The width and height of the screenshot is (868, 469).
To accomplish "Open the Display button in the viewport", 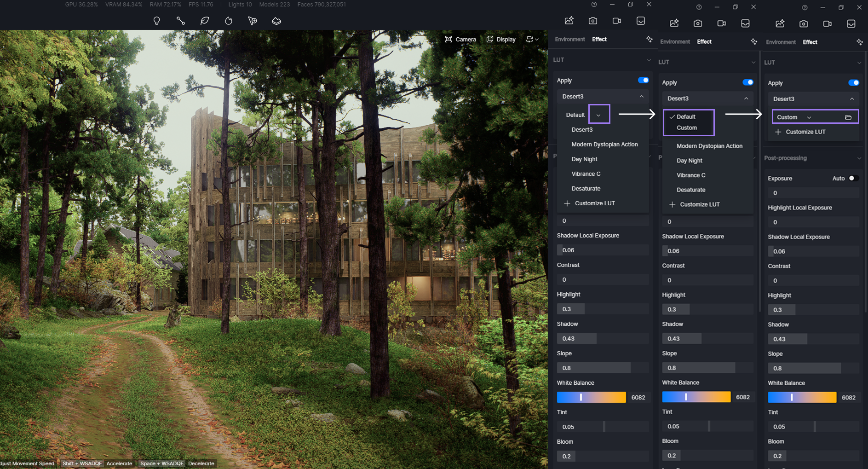I will point(501,40).
